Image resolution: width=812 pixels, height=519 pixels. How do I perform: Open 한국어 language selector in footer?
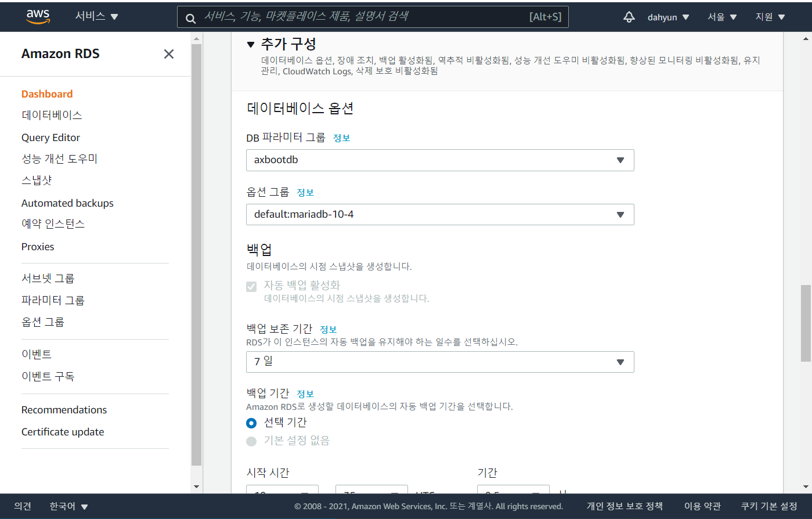pos(68,506)
